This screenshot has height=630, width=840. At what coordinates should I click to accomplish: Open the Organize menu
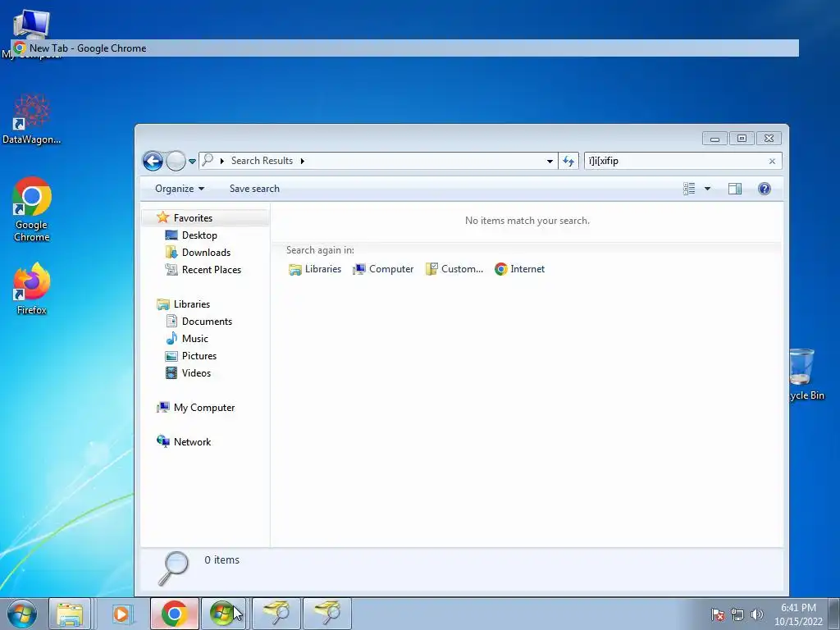pyautogui.click(x=180, y=189)
